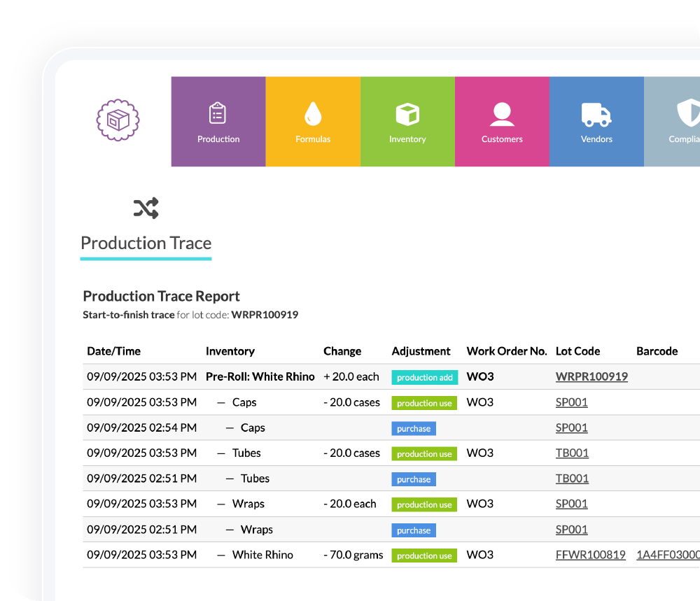Open the barcode link in White Rhino row

(x=668, y=555)
